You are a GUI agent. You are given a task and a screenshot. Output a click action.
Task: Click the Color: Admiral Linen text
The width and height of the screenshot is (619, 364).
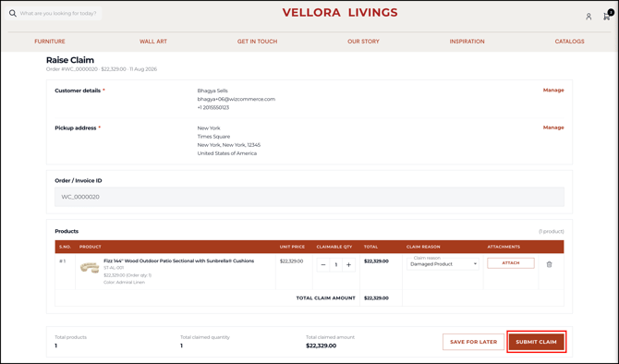click(125, 283)
